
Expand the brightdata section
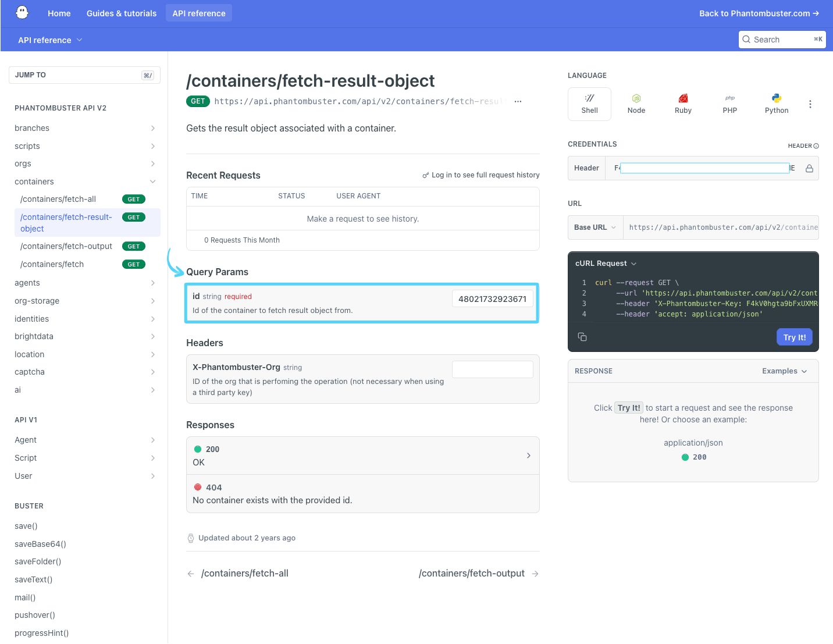153,336
